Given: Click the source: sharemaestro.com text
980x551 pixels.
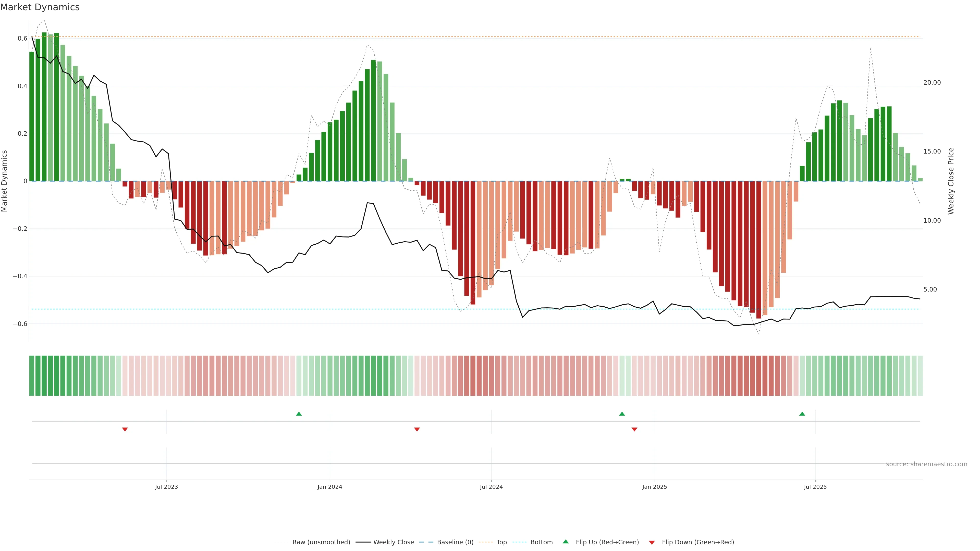Looking at the screenshot, I should (926, 464).
